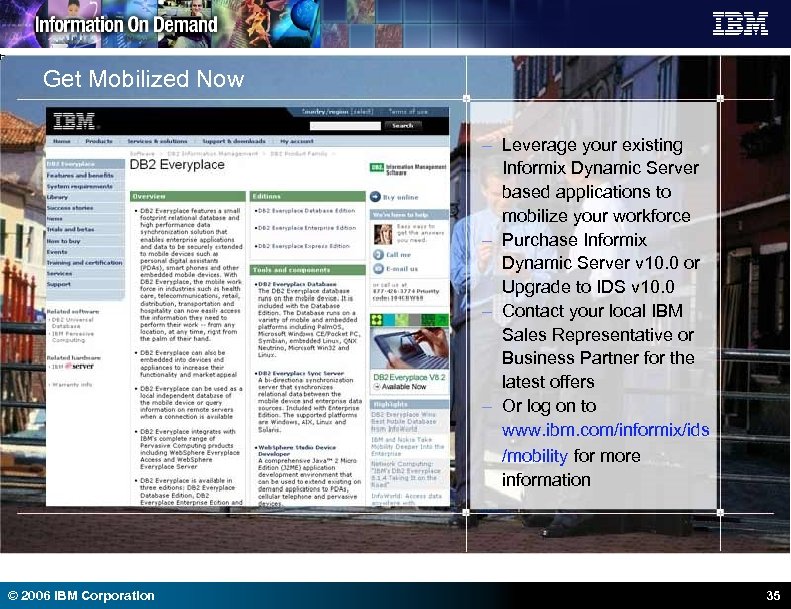Image resolution: width=791 pixels, height=609 pixels.
Task: Click the WebSphere Studio Device Developer heading
Action: coord(297,451)
